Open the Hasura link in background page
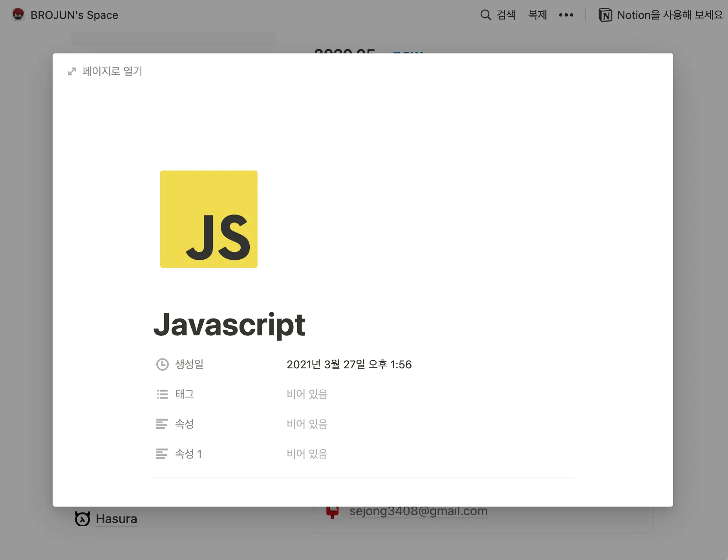 click(x=117, y=519)
